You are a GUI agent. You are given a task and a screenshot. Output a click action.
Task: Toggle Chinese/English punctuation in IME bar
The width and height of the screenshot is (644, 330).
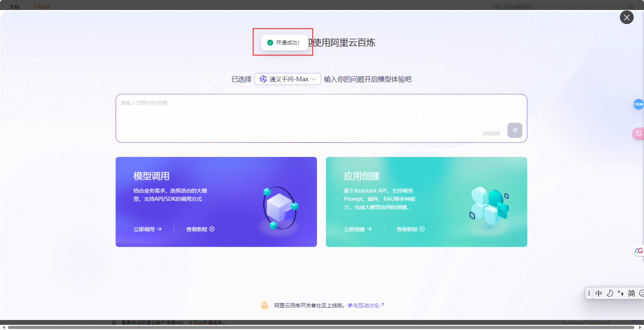click(620, 293)
